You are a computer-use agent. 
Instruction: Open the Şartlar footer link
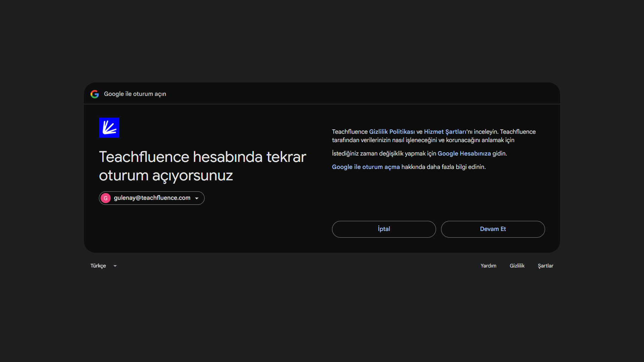545,266
